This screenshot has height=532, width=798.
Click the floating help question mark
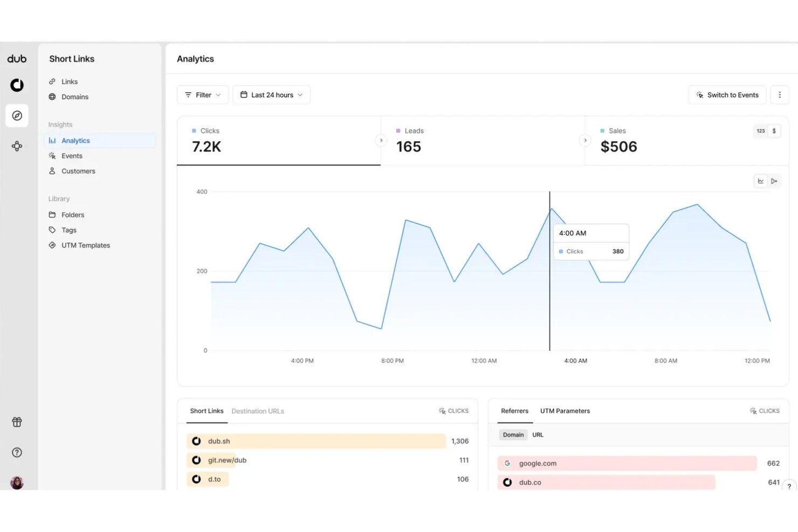pos(789,486)
